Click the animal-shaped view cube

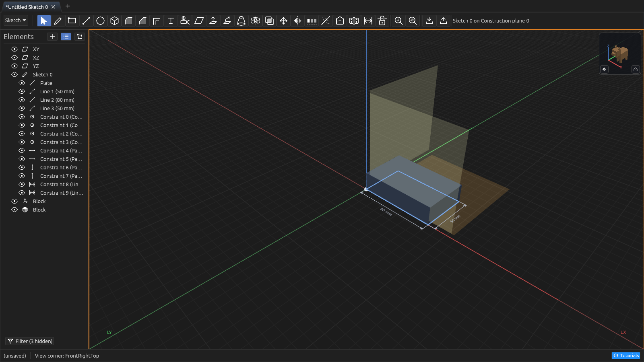click(x=620, y=53)
